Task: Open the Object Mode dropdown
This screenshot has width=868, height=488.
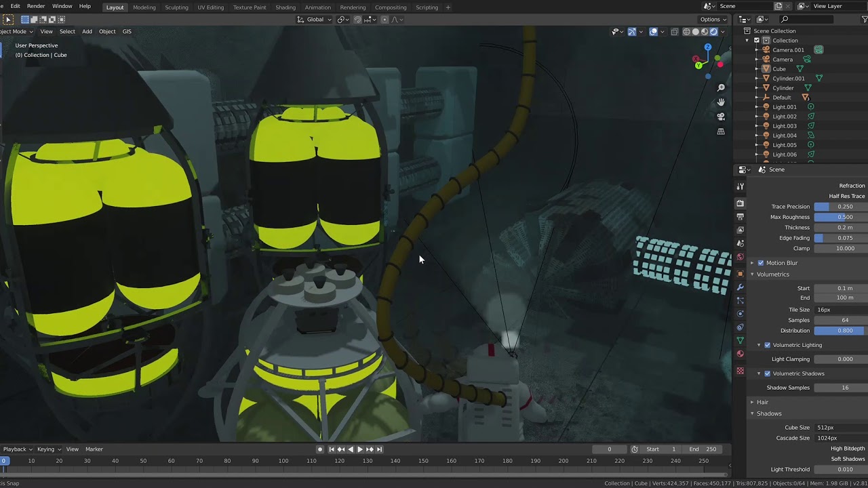Action: pos(15,31)
